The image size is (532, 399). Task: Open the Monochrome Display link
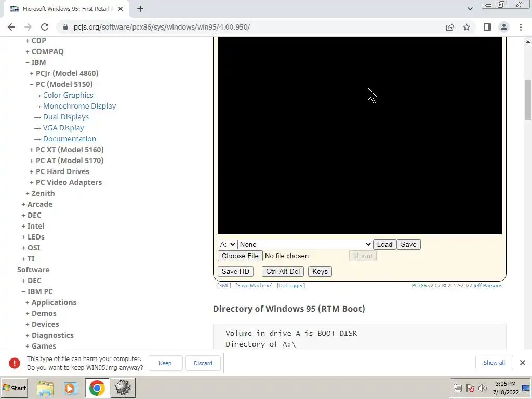79,106
